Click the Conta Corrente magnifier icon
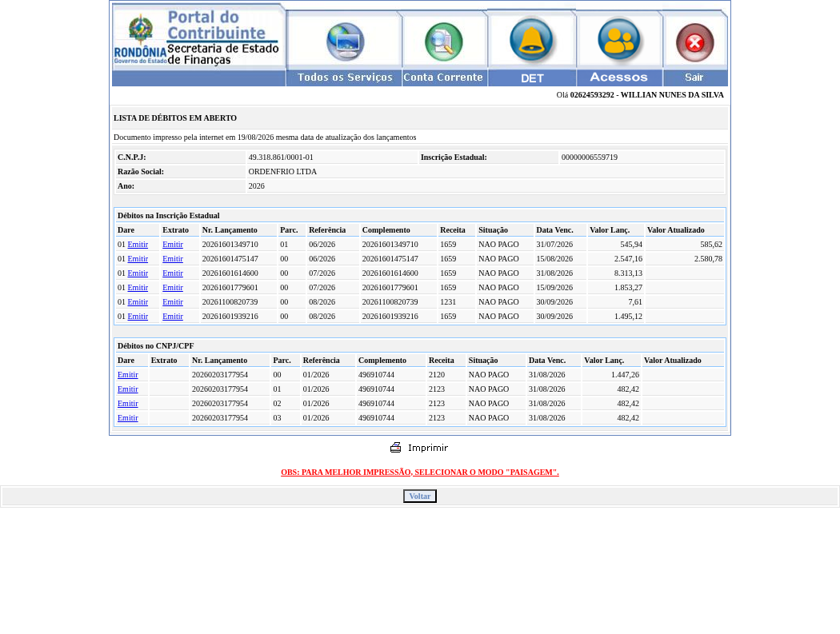This screenshot has height=634, width=840. coord(443,42)
